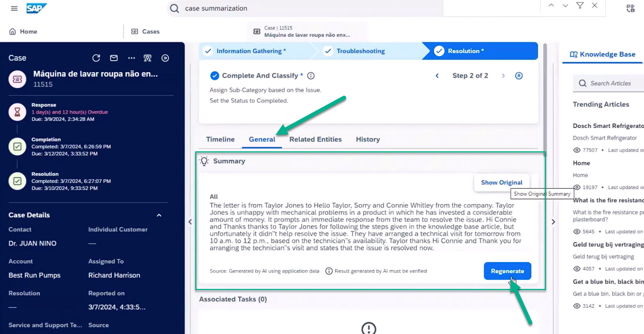Open the fire resistance article

608,200
